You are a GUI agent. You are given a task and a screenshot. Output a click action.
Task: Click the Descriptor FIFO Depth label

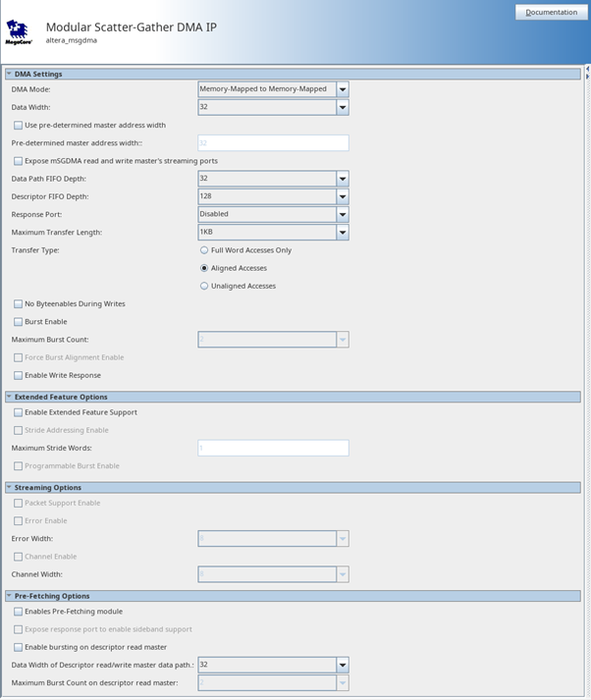50,196
